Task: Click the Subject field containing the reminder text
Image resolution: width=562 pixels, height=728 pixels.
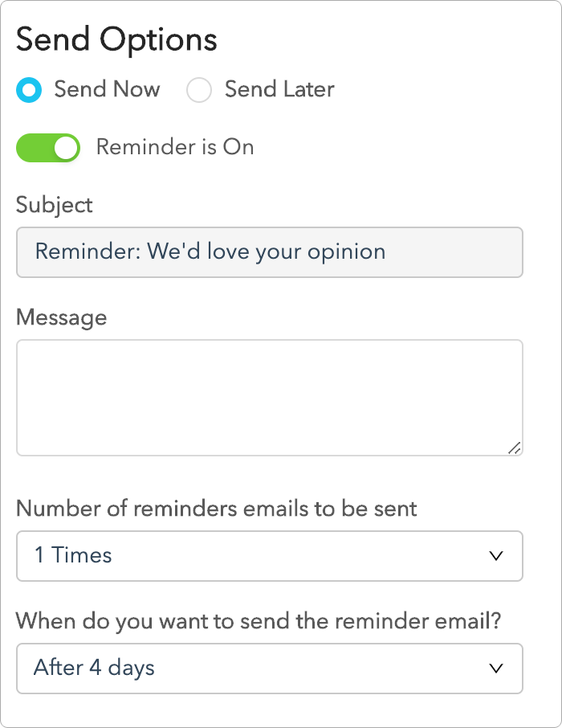Action: 269,252
